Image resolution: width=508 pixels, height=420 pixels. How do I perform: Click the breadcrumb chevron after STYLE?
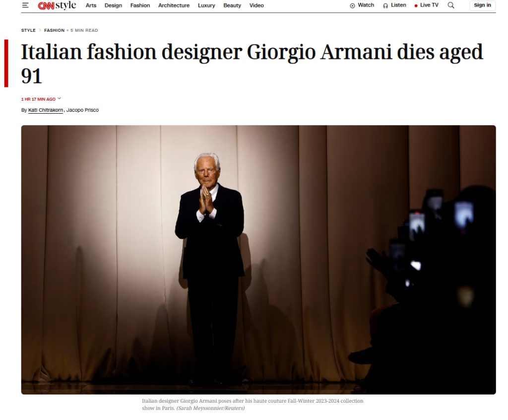tap(40, 30)
